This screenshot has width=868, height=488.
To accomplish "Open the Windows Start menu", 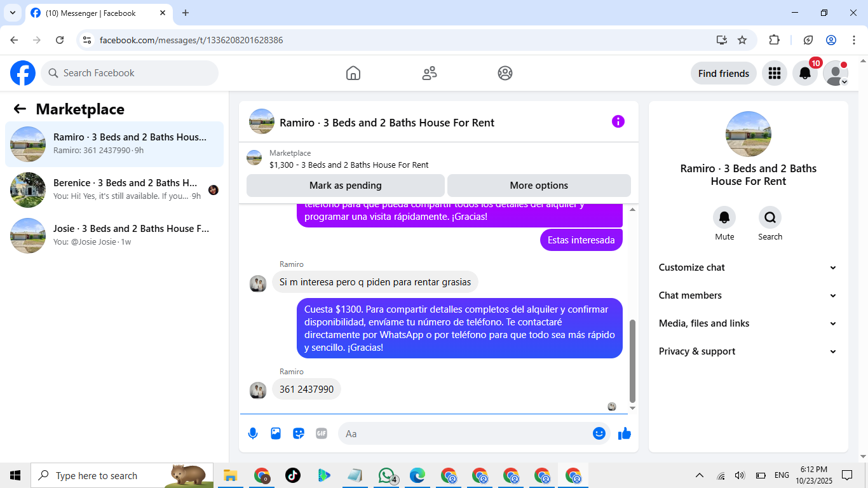I will (x=15, y=475).
